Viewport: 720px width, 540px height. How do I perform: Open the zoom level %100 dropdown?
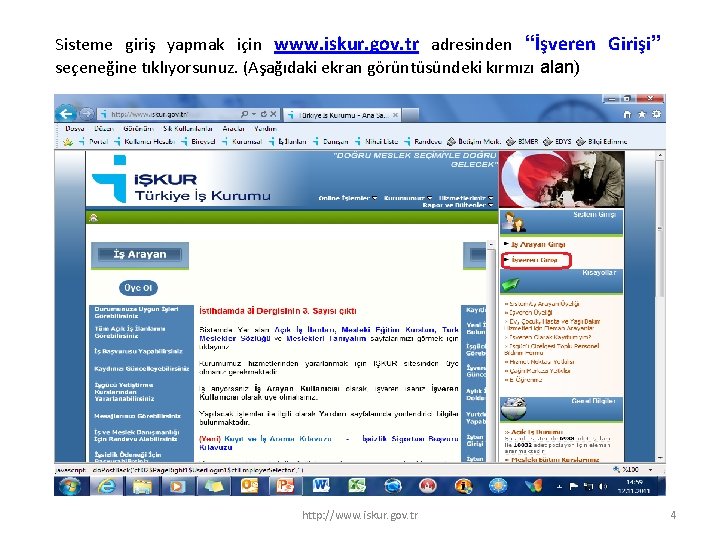click(650, 470)
